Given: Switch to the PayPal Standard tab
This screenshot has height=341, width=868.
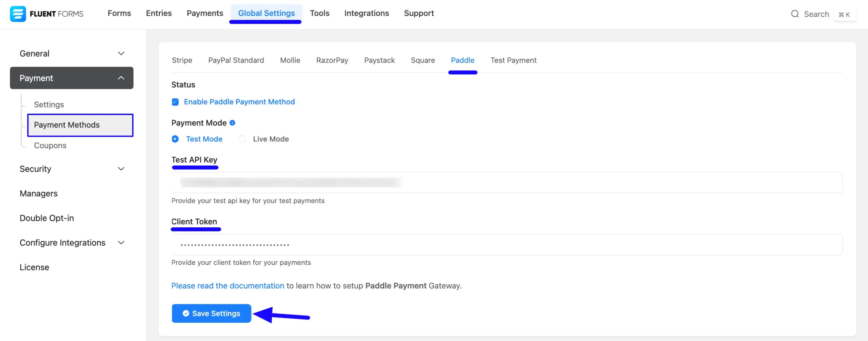Looking at the screenshot, I should click(236, 60).
